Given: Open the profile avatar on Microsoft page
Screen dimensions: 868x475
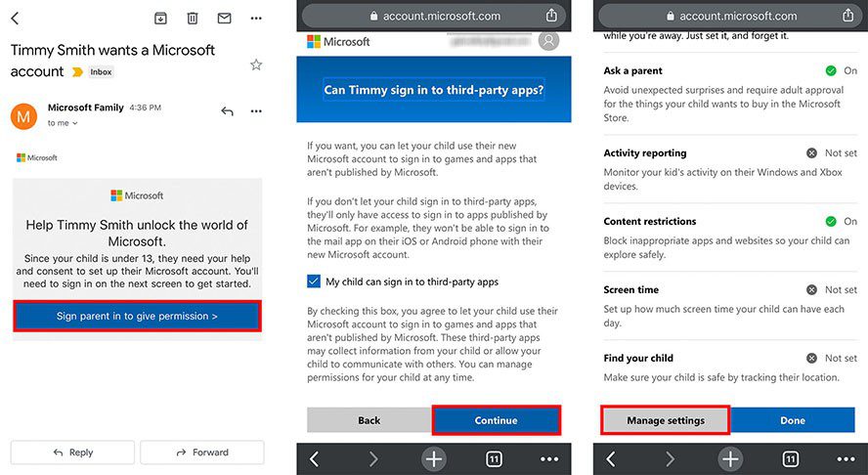Looking at the screenshot, I should pyautogui.click(x=548, y=41).
